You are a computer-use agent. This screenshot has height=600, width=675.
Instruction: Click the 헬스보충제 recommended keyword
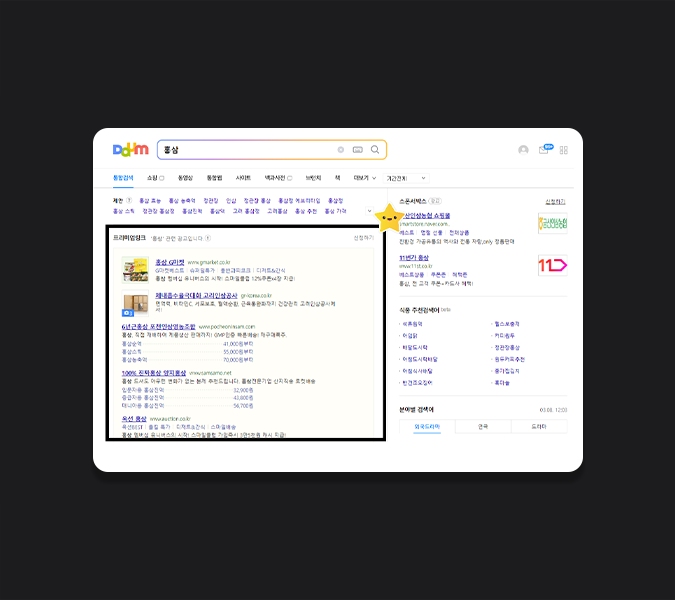[507, 324]
